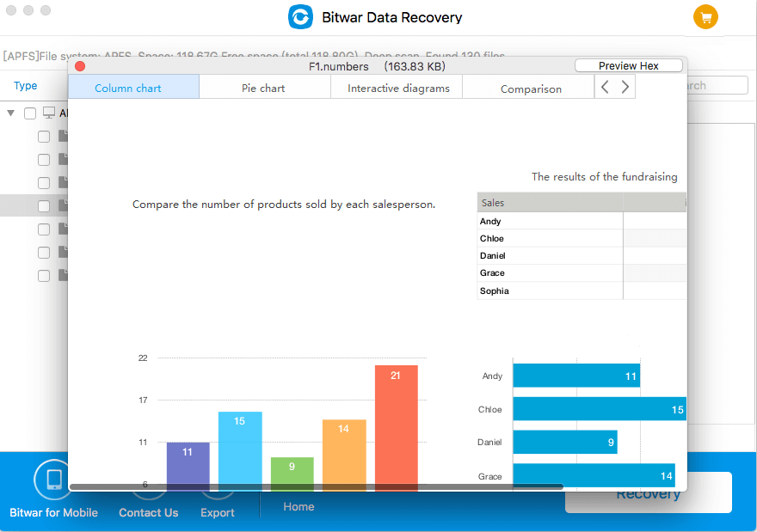Select the green column bar labeled 9
The width and height of the screenshot is (757, 532).
click(292, 474)
